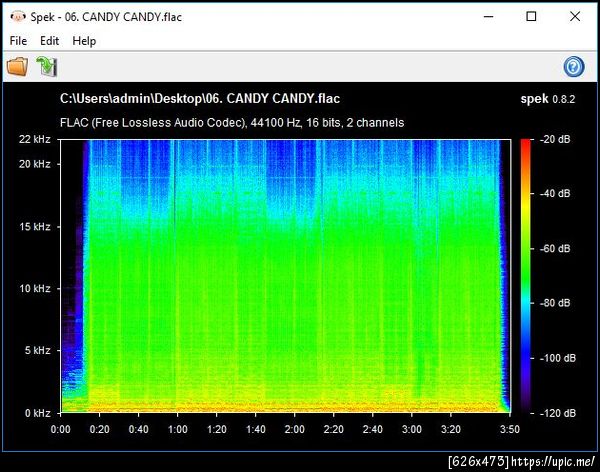Screen dimensions: 600x472
Task: Click the 2:40 time axis label
Action: pyautogui.click(x=373, y=429)
